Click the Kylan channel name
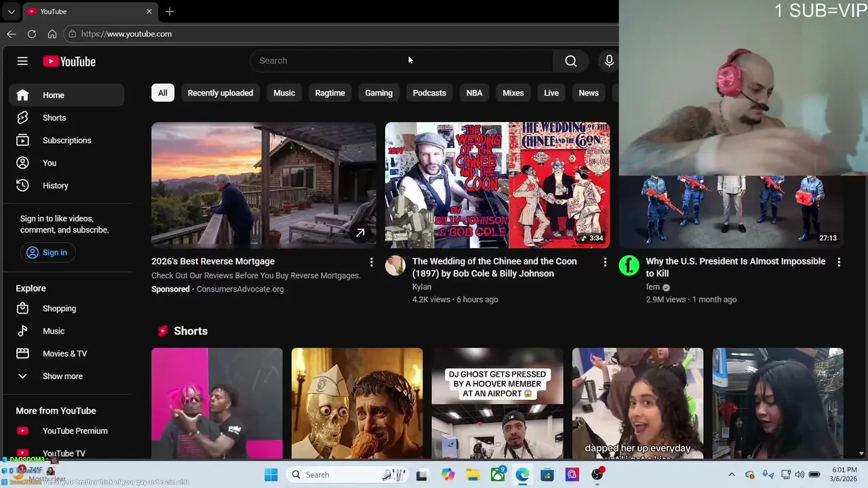 pyautogui.click(x=422, y=287)
